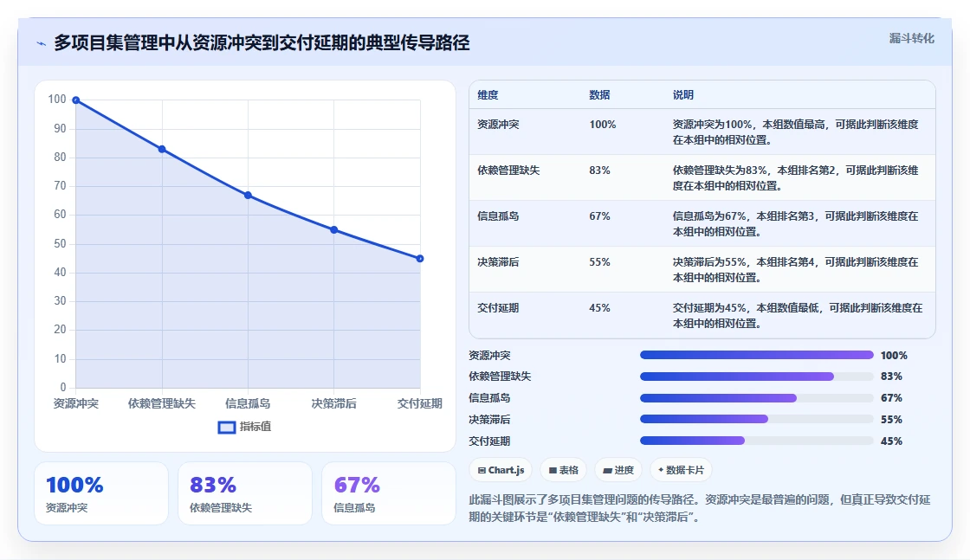Open the 100% 资源冲突 stat card
The width and height of the screenshot is (970, 560).
[101, 493]
